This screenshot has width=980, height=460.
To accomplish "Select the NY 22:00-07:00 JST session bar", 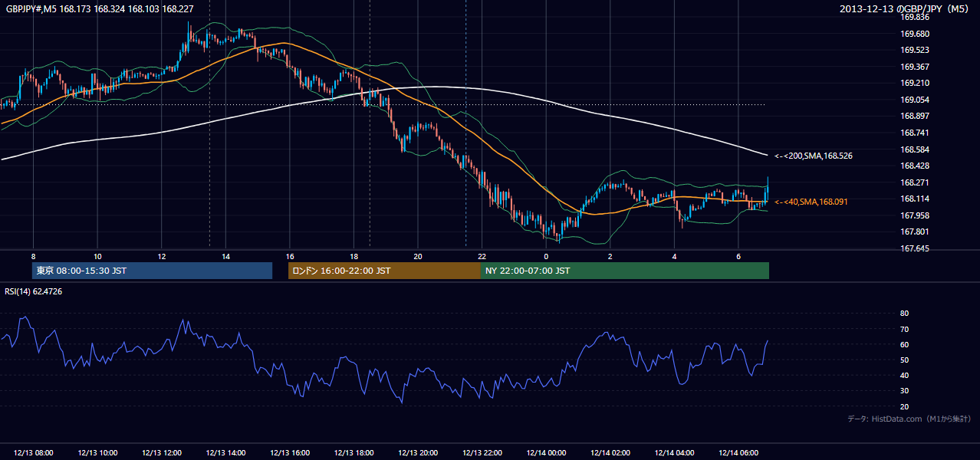I will [625, 271].
